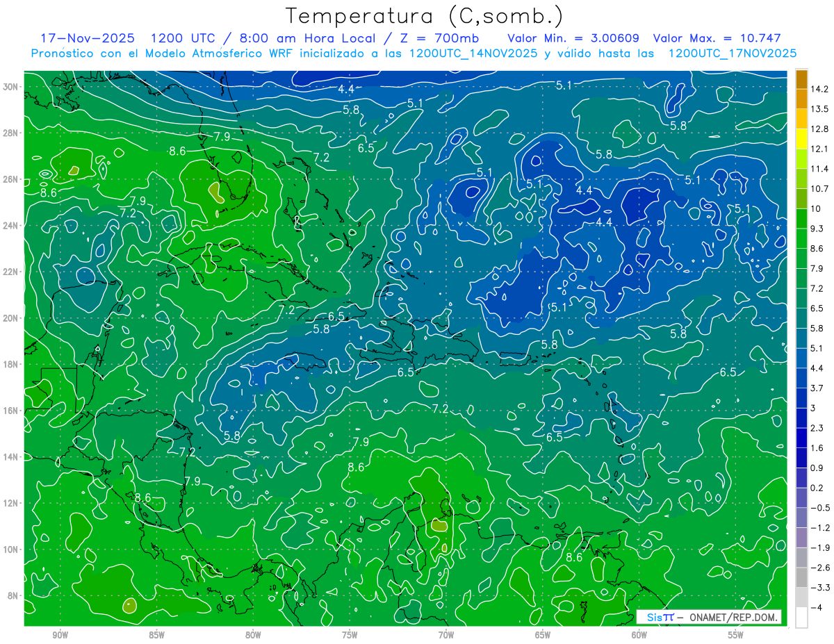This screenshot has height=644, width=834.
Task: Click the '12N' latitude axis label
Action: [12, 503]
